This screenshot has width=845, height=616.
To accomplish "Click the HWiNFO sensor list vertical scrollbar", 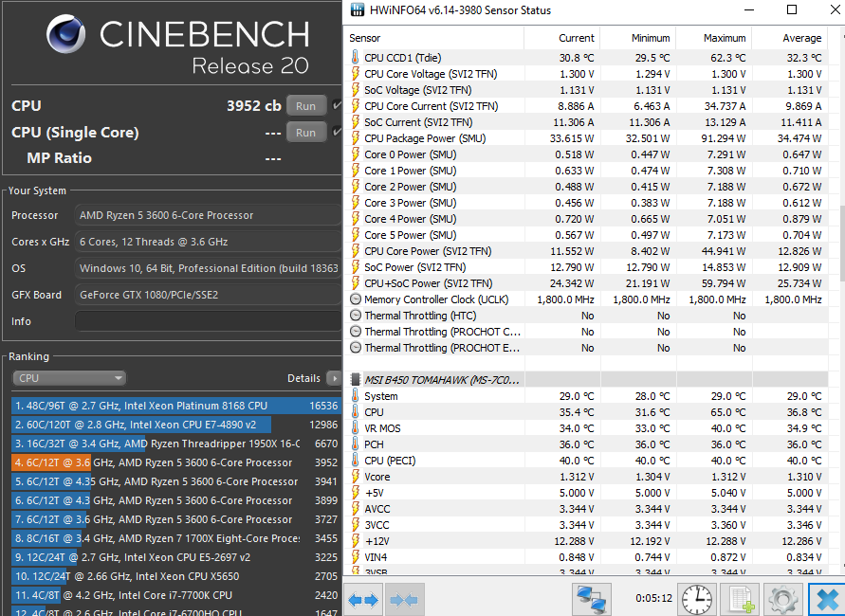I will point(842,243).
